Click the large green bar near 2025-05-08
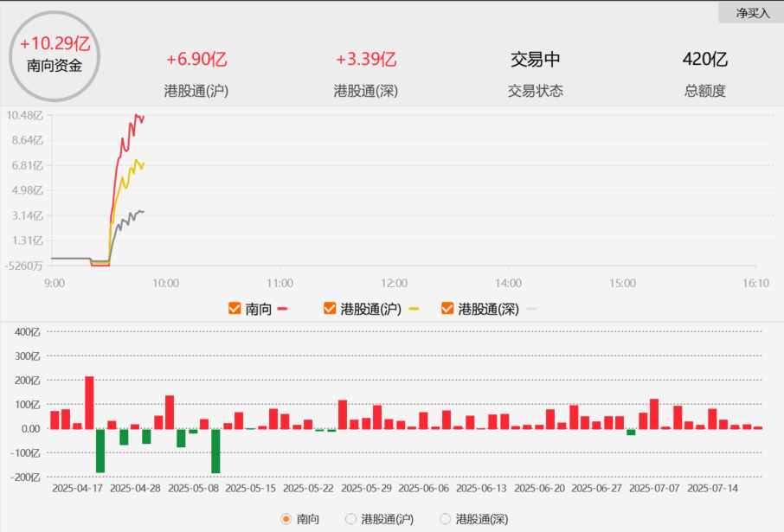The image size is (784, 532). coord(215,451)
